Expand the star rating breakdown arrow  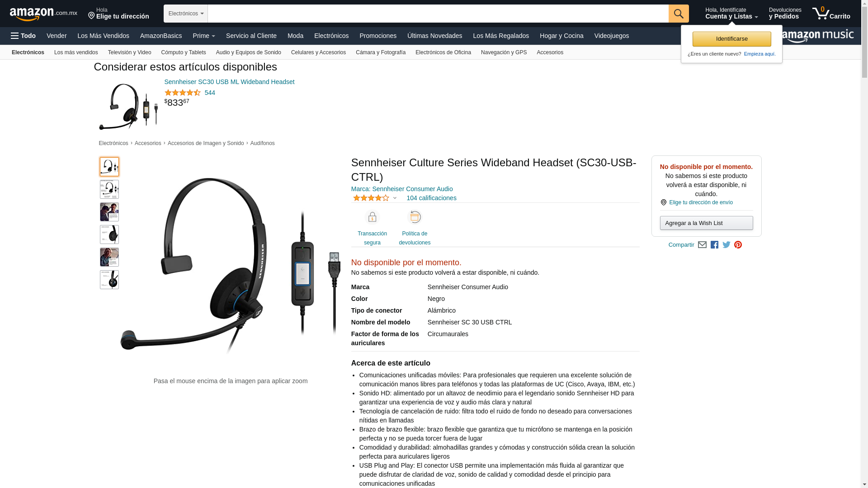point(395,198)
